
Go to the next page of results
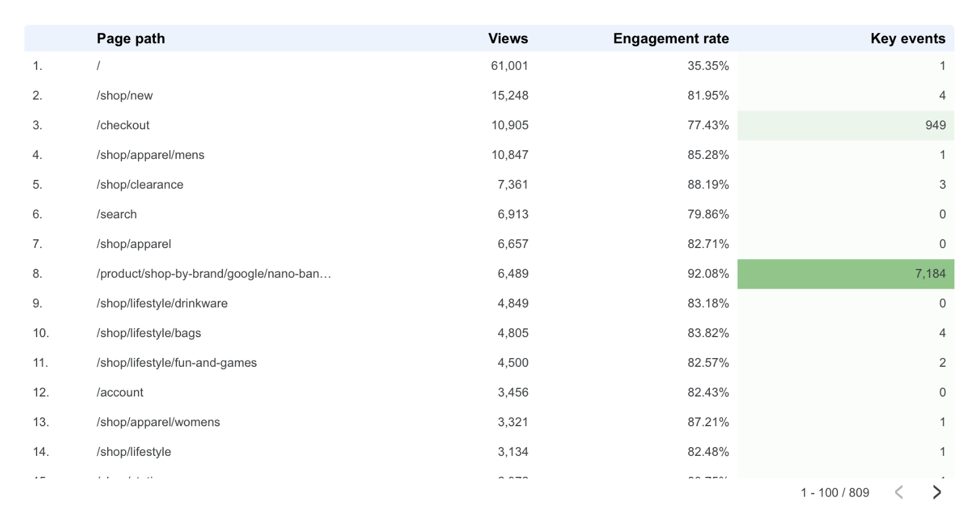coord(937,492)
